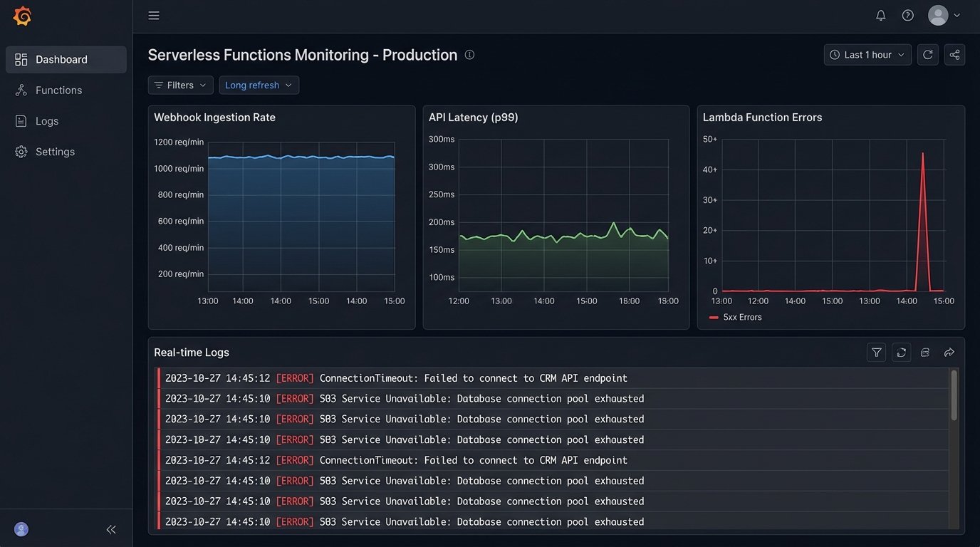Refresh the Real-time Logs panel
This screenshot has width=980, height=547.
[901, 353]
